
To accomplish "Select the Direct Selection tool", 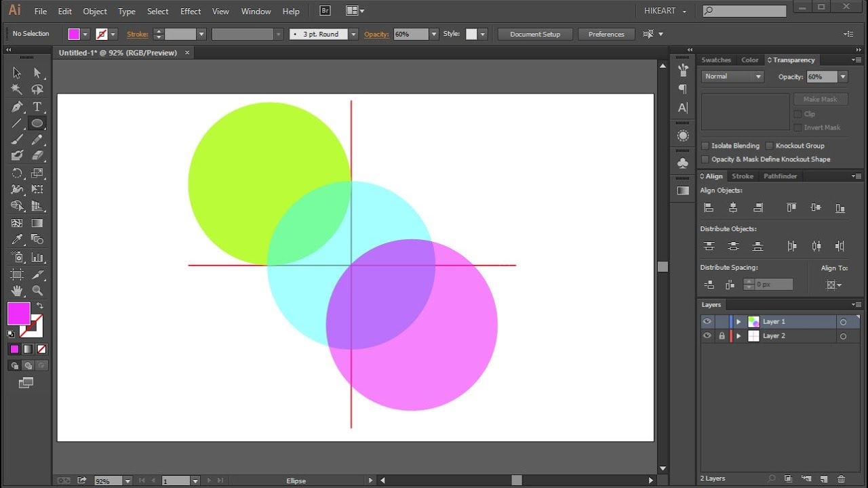I will coord(37,73).
